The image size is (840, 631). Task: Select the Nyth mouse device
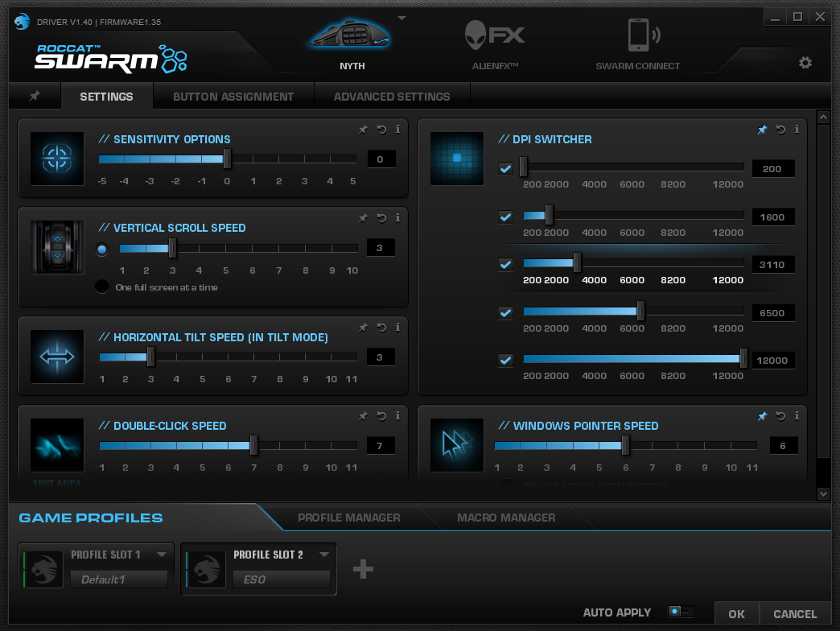click(352, 44)
